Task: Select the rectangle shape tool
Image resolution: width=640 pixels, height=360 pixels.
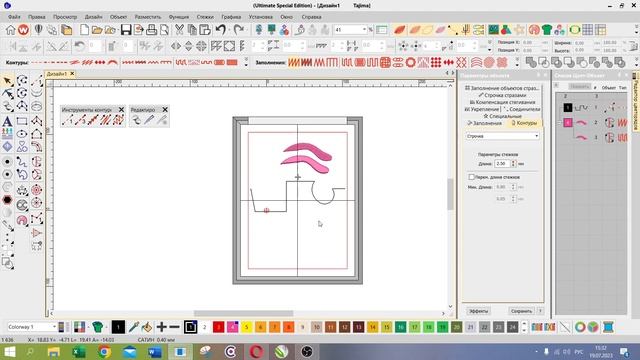Action: pyautogui.click(x=22, y=121)
